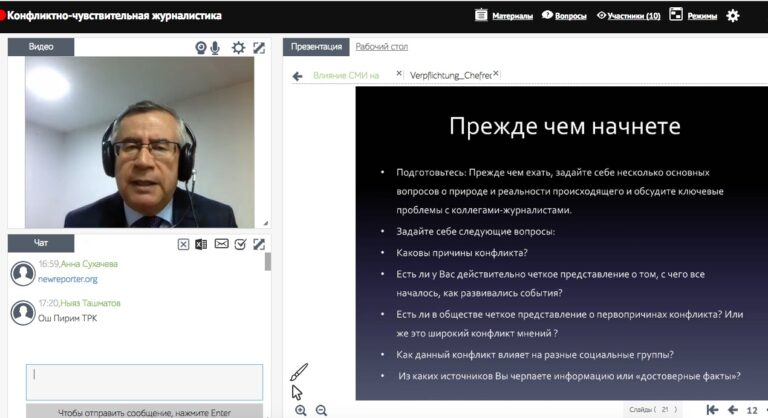Send chat by email envelope icon
This screenshot has height=418, width=768.
(221, 244)
